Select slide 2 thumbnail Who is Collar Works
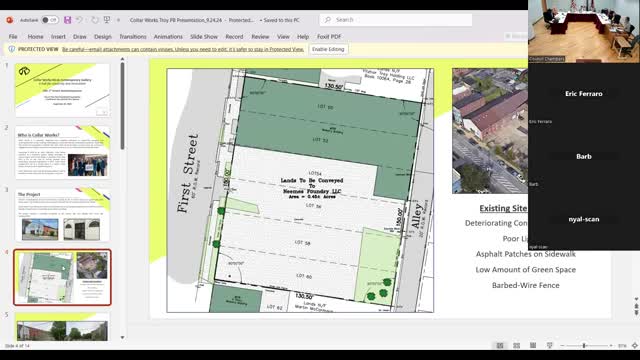 (x=62, y=152)
